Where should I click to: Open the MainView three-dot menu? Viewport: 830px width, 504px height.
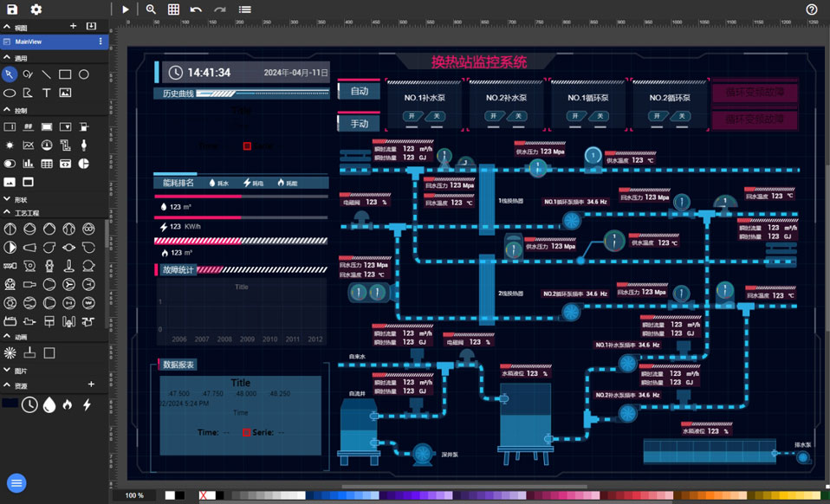101,42
